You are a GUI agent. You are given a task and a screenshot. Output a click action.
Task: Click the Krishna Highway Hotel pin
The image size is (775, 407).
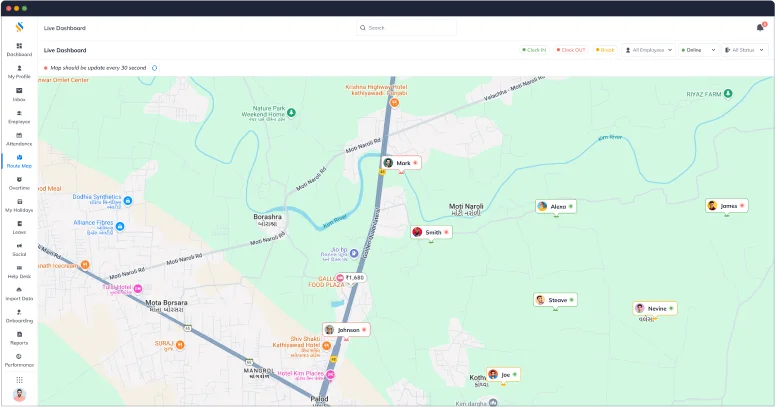(394, 103)
